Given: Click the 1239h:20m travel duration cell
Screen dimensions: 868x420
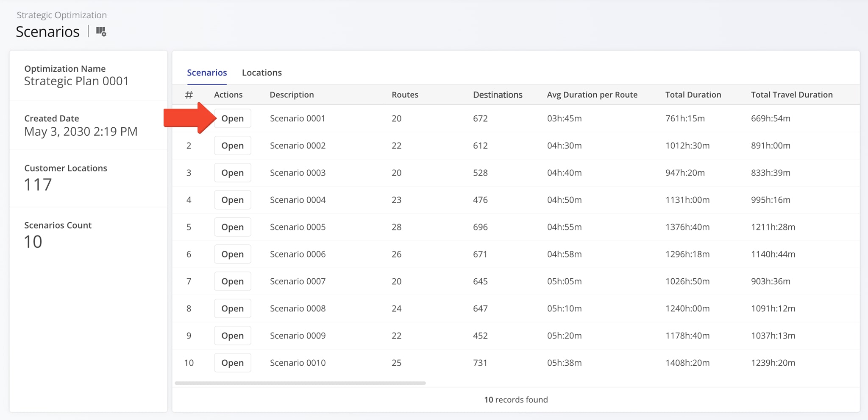Looking at the screenshot, I should (773, 363).
